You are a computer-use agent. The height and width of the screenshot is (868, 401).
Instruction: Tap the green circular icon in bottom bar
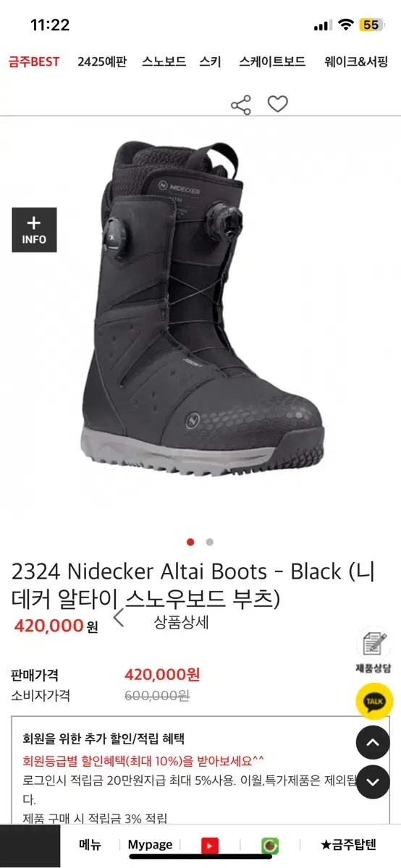(270, 845)
